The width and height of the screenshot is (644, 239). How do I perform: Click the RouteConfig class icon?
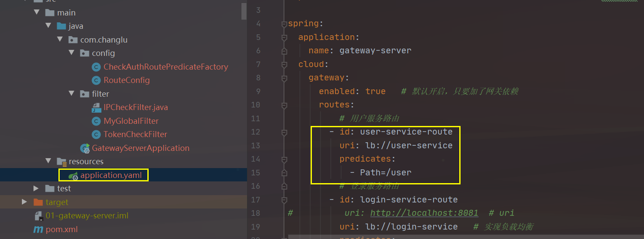coord(96,80)
